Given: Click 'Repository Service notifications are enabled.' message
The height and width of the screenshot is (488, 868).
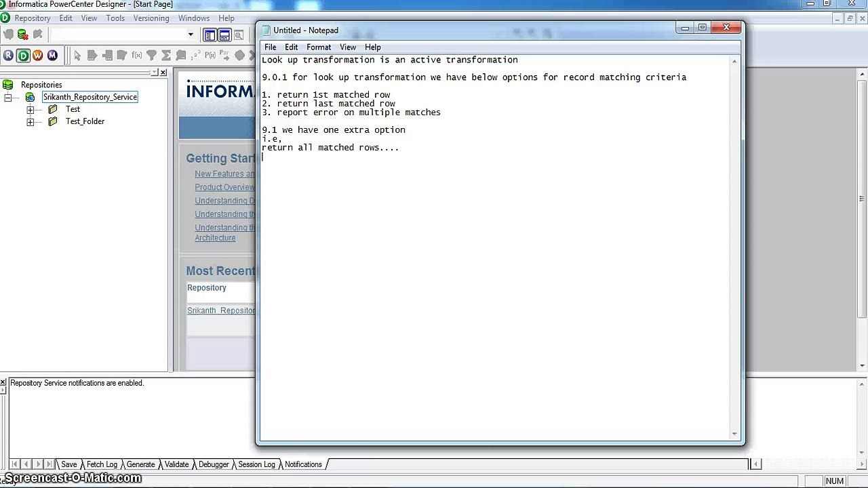Looking at the screenshot, I should (x=77, y=383).
